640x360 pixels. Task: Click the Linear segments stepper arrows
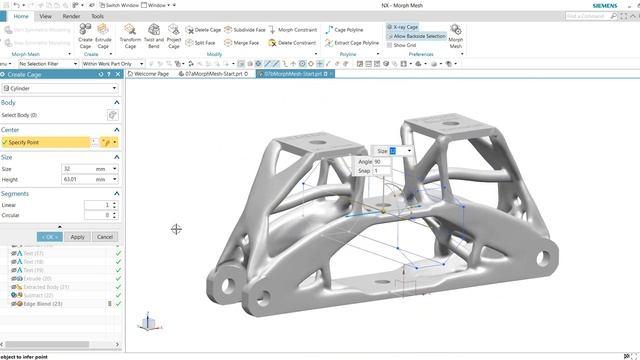(115, 205)
